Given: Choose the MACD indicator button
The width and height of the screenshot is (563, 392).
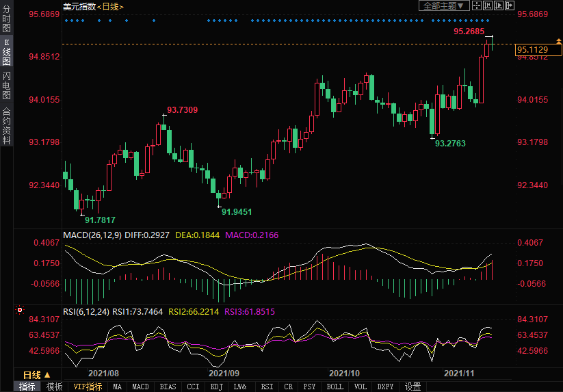Looking at the screenshot, I should pyautogui.click(x=140, y=387).
